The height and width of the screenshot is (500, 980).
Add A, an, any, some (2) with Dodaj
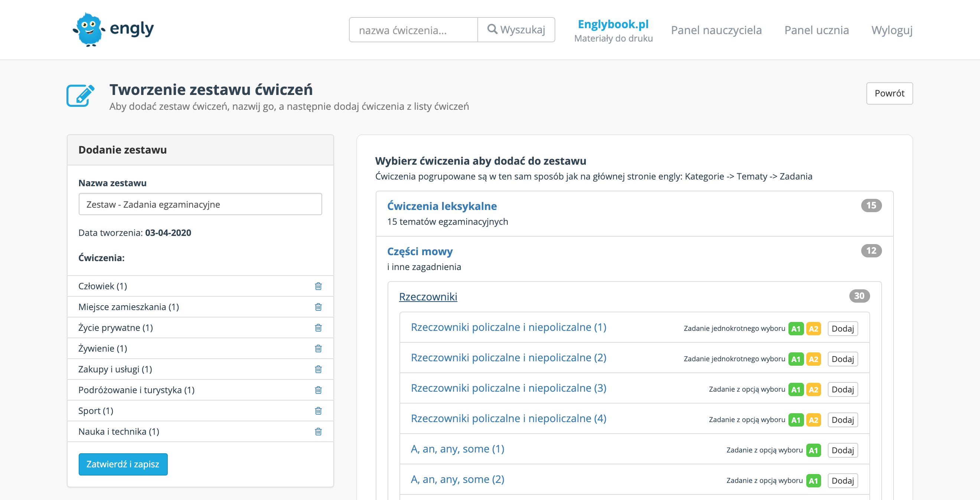843,481
